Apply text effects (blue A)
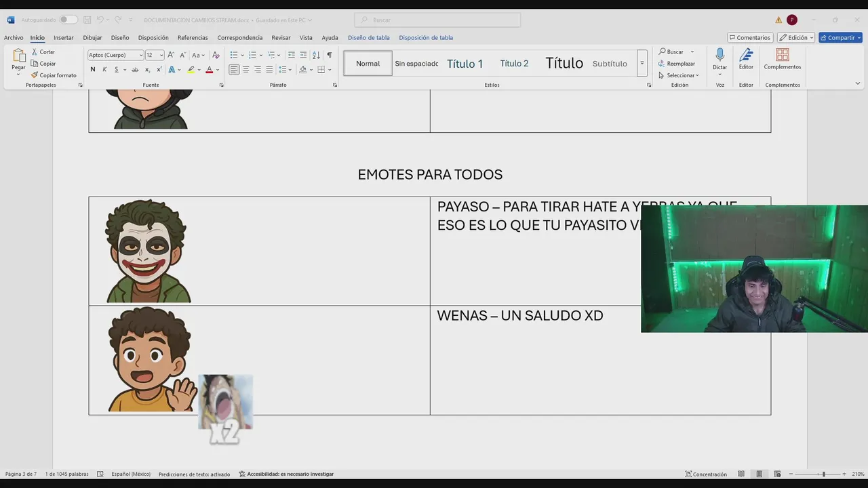 172,69
